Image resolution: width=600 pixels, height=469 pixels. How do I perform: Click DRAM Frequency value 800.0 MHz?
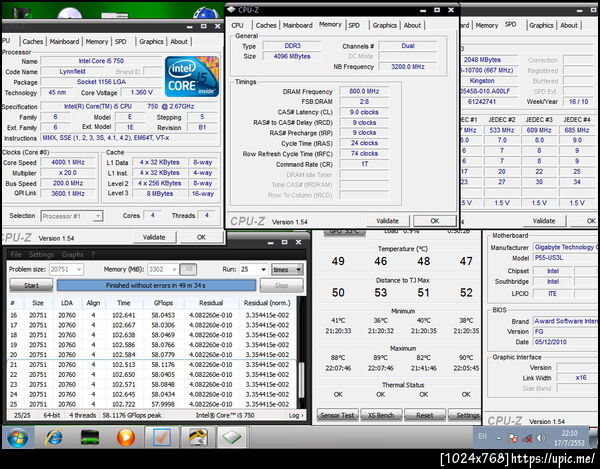(x=364, y=91)
